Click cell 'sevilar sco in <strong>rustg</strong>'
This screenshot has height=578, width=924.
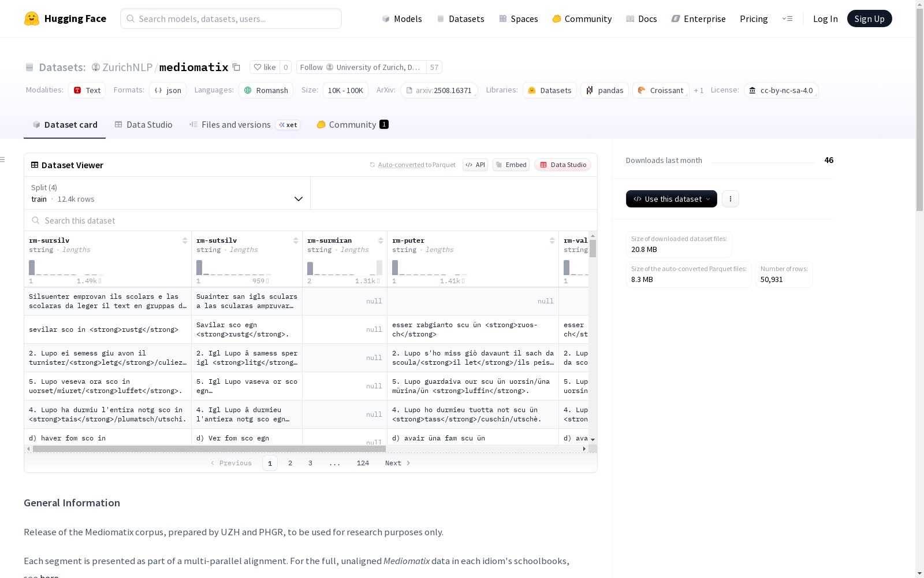(107, 329)
